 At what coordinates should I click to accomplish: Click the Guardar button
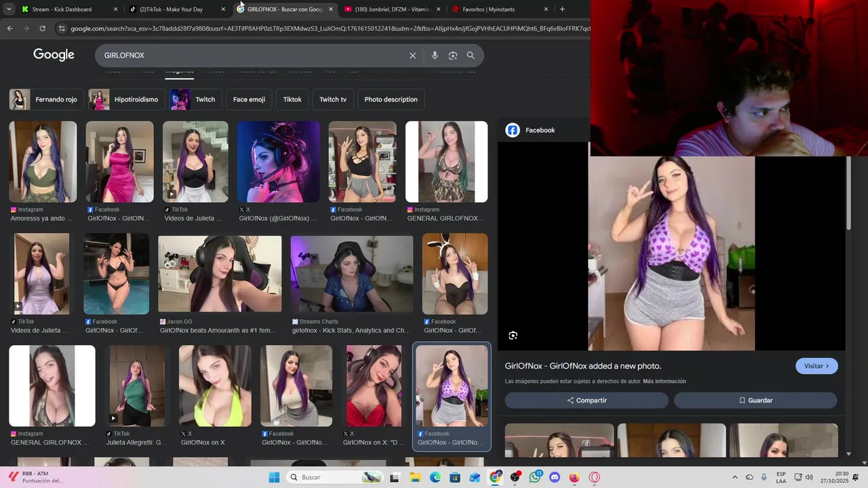point(755,401)
